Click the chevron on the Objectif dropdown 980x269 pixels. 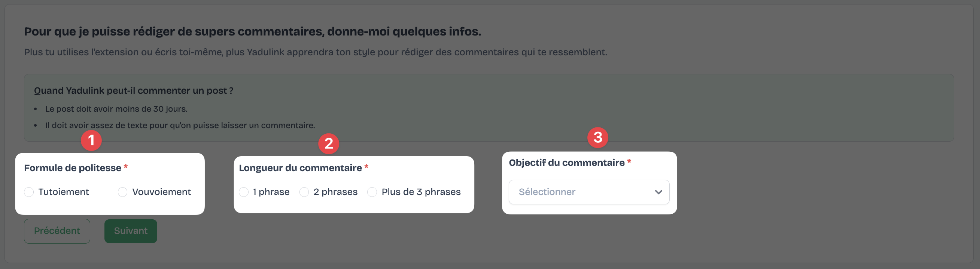coord(659,192)
